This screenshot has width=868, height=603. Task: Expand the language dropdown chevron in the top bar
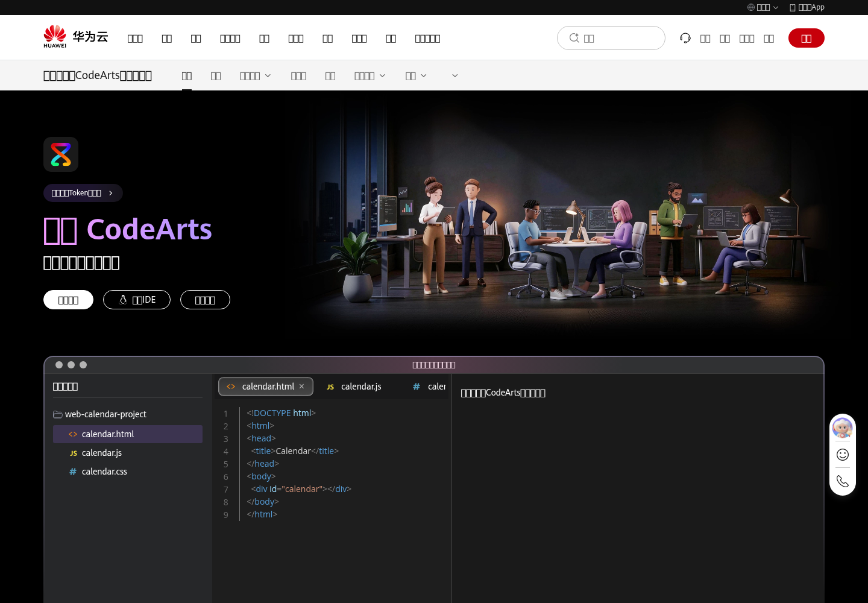point(776,7)
